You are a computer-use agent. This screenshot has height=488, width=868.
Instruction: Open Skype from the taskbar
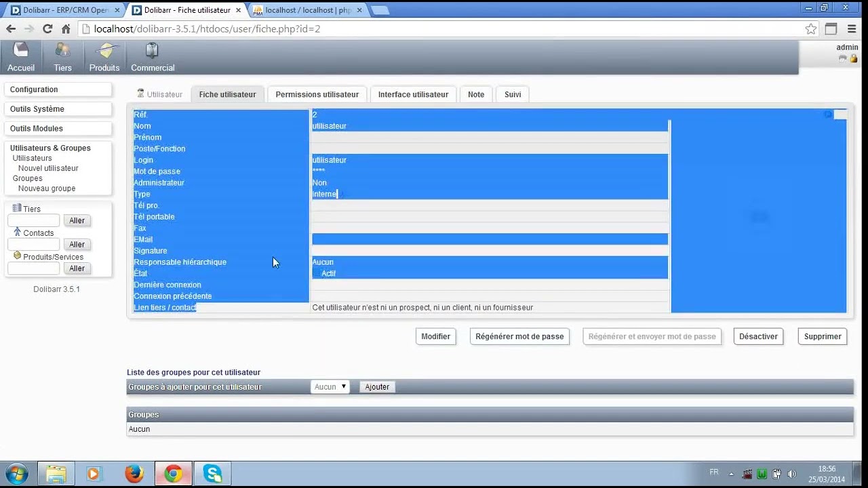point(212,473)
